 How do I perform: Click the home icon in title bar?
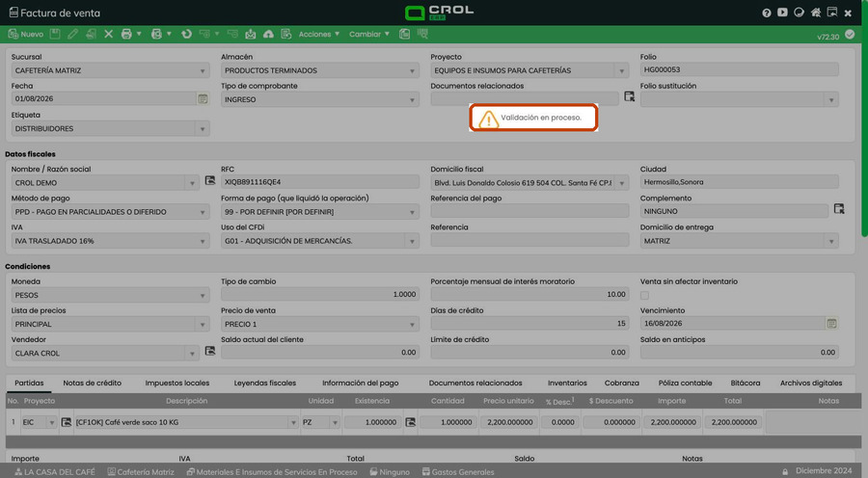[x=815, y=13]
